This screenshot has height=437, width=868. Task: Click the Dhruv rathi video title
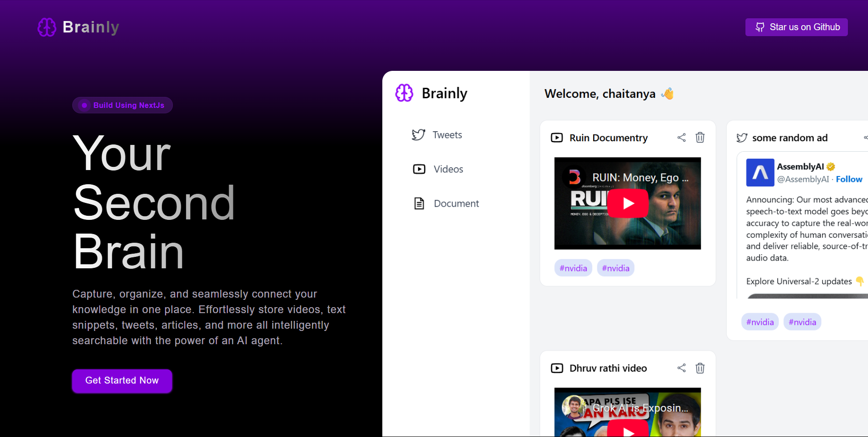point(608,368)
